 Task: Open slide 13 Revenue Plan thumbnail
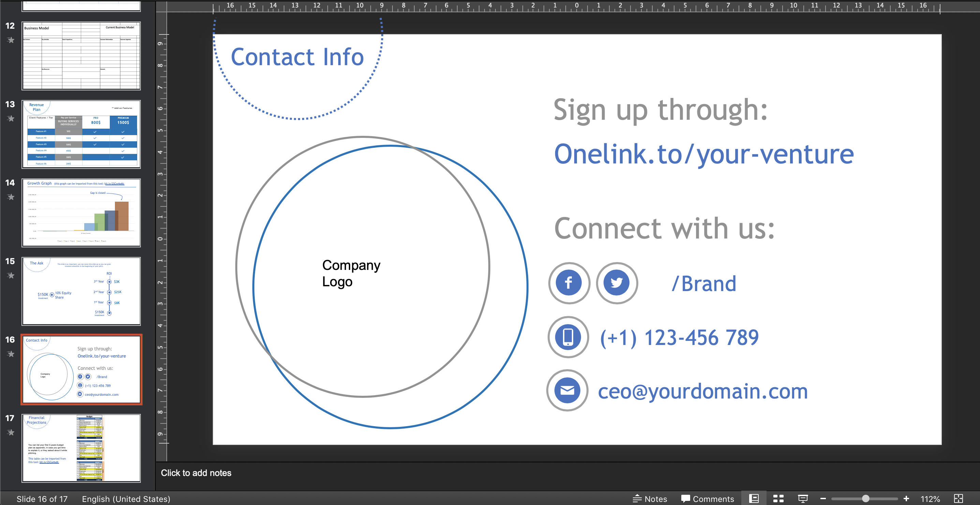click(x=81, y=134)
